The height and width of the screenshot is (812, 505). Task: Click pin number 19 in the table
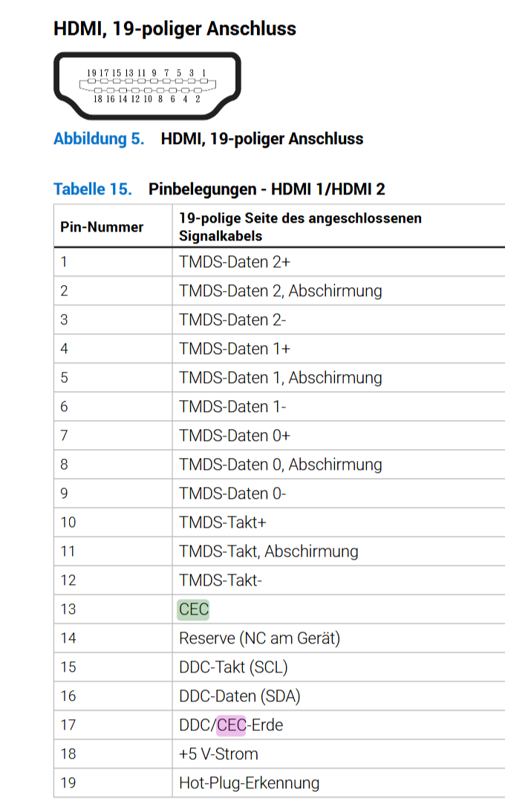pyautogui.click(x=68, y=783)
